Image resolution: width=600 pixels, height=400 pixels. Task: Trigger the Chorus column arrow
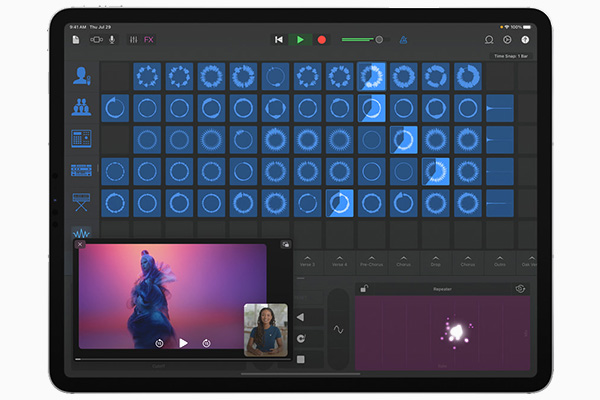[x=404, y=256]
